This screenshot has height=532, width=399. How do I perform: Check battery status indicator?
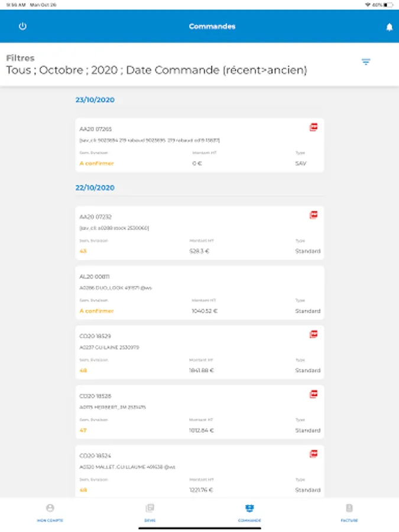(388, 5)
